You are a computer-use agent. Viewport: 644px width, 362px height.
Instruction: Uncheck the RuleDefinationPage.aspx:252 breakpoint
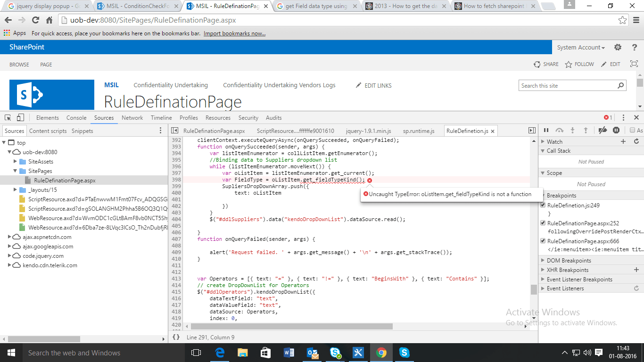pos(543,222)
